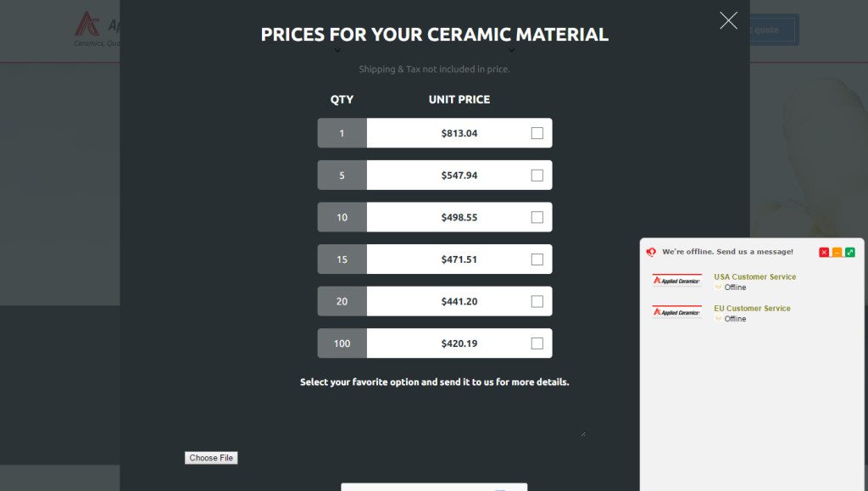Select the quantity 100 label cell
The height and width of the screenshot is (491, 868).
coord(342,343)
